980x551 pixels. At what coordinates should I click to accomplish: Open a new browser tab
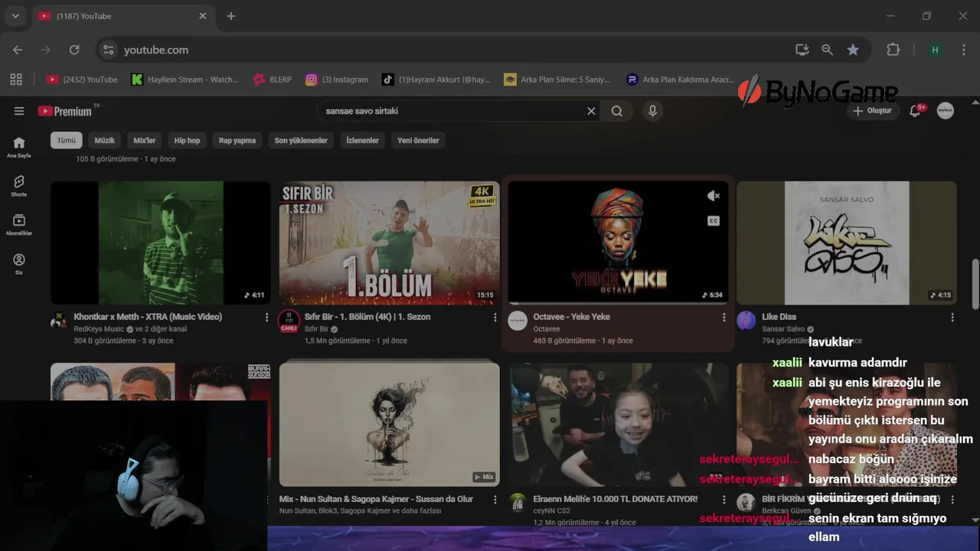(231, 16)
